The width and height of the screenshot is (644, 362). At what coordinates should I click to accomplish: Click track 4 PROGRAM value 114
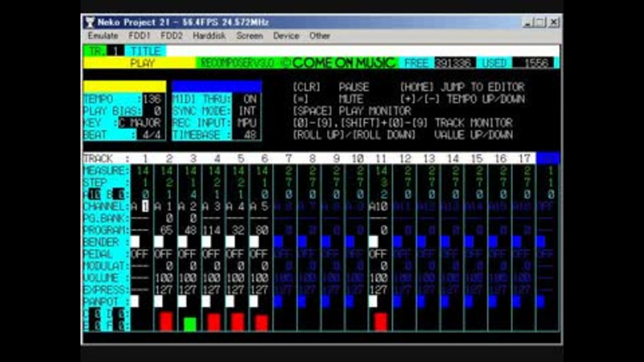point(211,230)
